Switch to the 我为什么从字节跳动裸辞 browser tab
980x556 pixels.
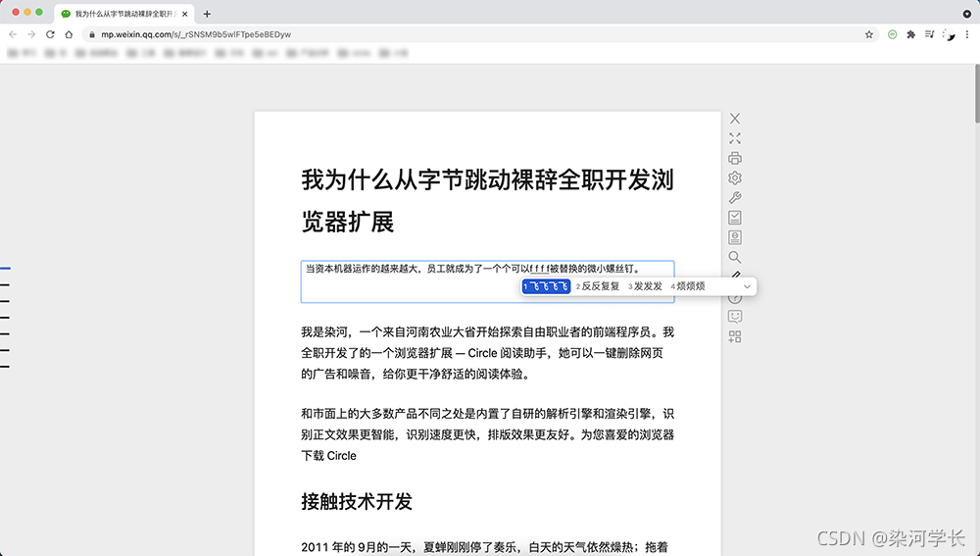pyautogui.click(x=124, y=14)
